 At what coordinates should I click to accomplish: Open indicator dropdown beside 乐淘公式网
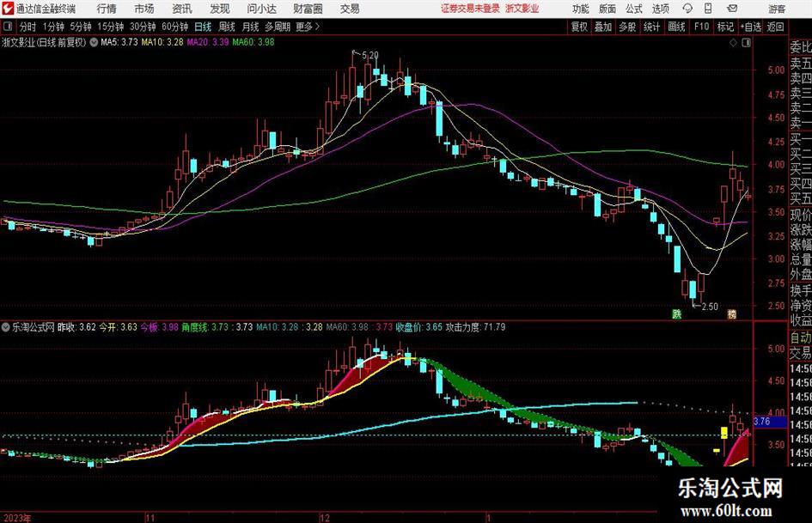point(6,327)
